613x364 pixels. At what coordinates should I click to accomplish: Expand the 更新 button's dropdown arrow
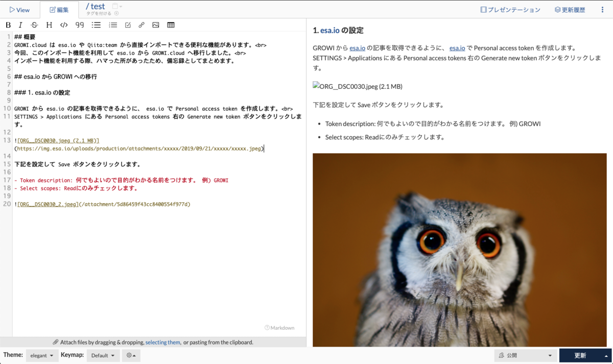coord(605,355)
